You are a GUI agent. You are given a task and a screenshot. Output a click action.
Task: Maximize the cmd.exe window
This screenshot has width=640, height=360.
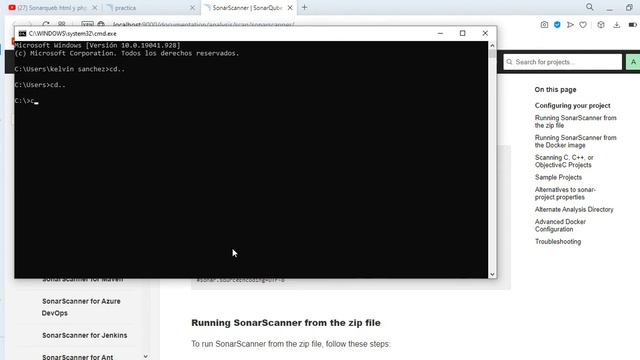462,33
